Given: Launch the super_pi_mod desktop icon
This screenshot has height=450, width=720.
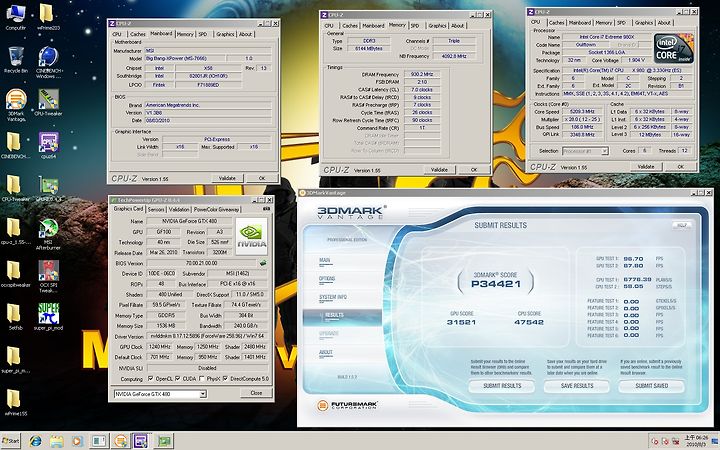Looking at the screenshot, I should [x=48, y=317].
